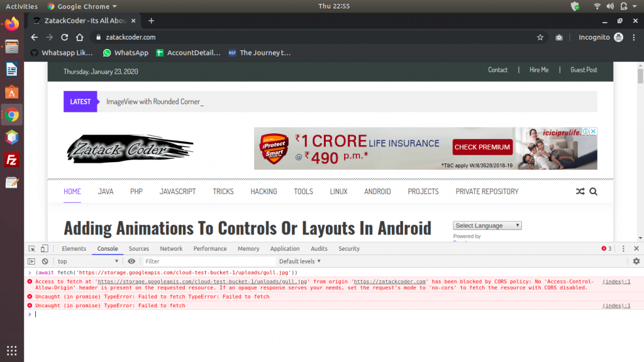This screenshot has width=644, height=362.
Task: Toggle the device toolbar icon
Action: (45, 249)
